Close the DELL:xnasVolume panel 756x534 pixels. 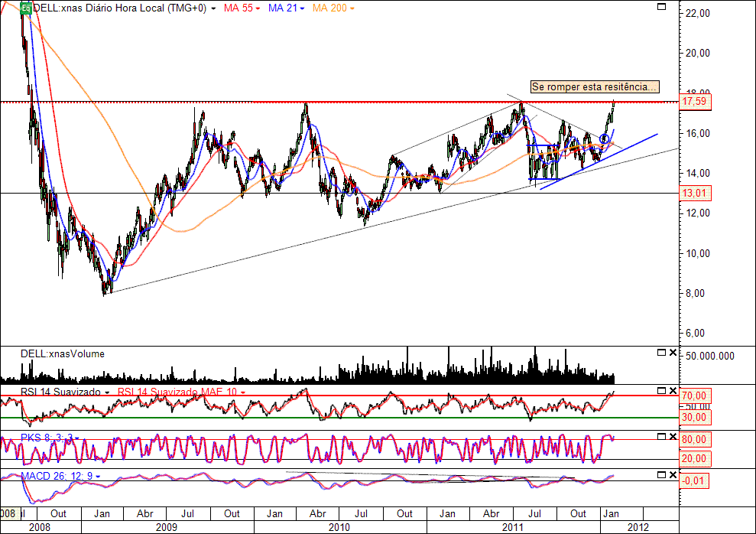pyautogui.click(x=673, y=353)
